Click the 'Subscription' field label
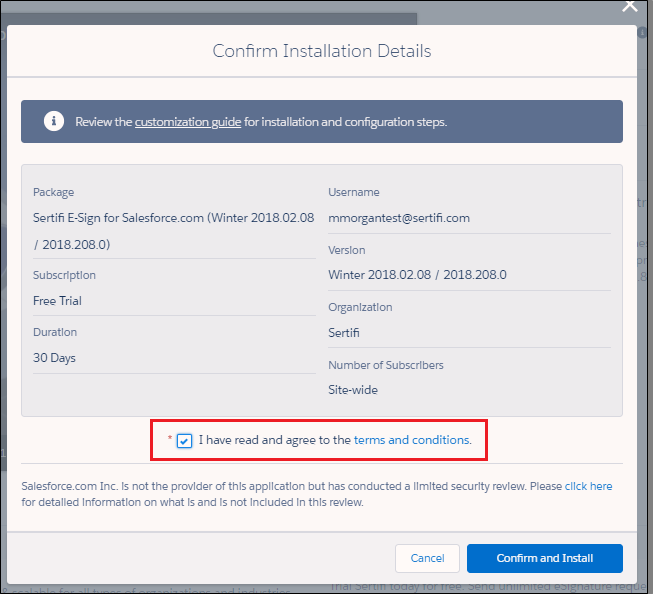This screenshot has height=594, width=653. point(64,275)
